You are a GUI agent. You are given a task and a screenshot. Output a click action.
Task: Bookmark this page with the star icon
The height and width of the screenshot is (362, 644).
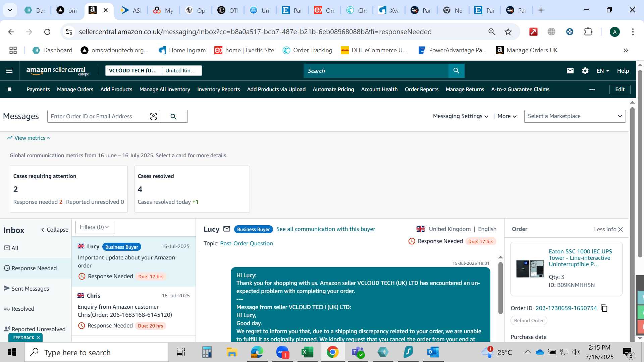(508, 32)
